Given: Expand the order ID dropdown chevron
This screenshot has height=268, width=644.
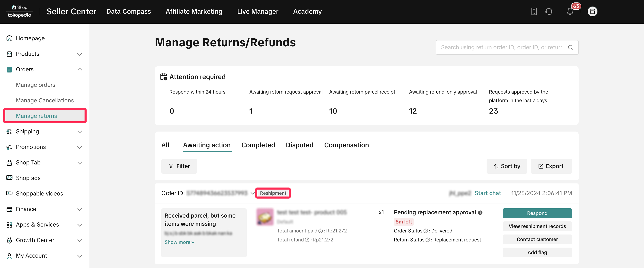Looking at the screenshot, I should (x=252, y=193).
